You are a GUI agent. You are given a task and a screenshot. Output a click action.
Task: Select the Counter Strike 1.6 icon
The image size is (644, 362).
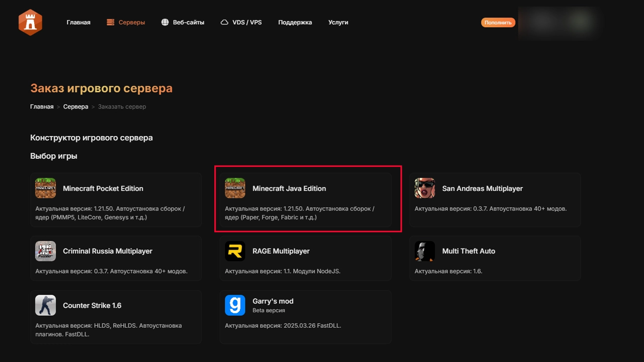(x=45, y=305)
